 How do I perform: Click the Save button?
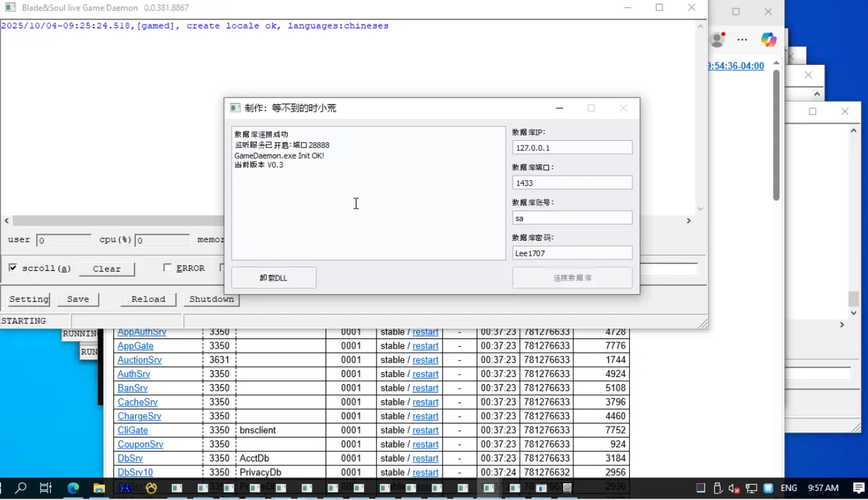tap(78, 299)
